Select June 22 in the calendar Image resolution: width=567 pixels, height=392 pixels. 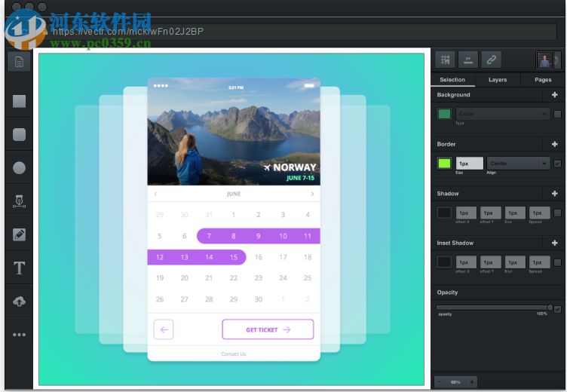coord(234,278)
